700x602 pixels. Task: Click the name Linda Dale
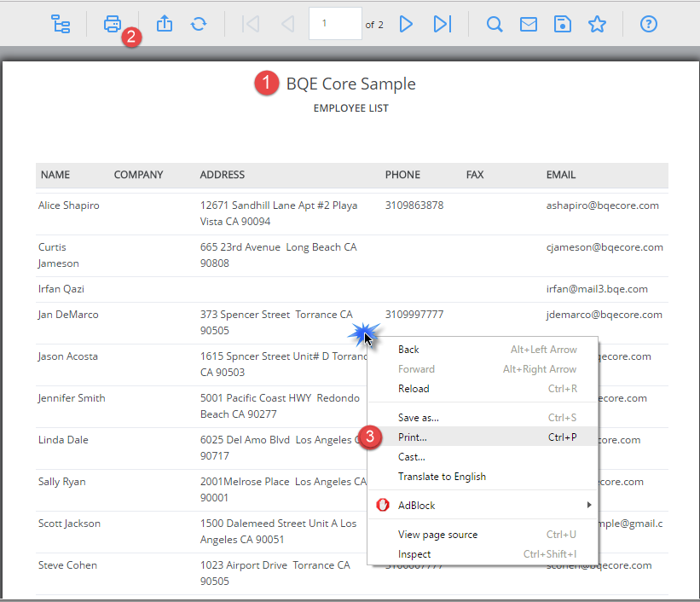[x=63, y=440]
